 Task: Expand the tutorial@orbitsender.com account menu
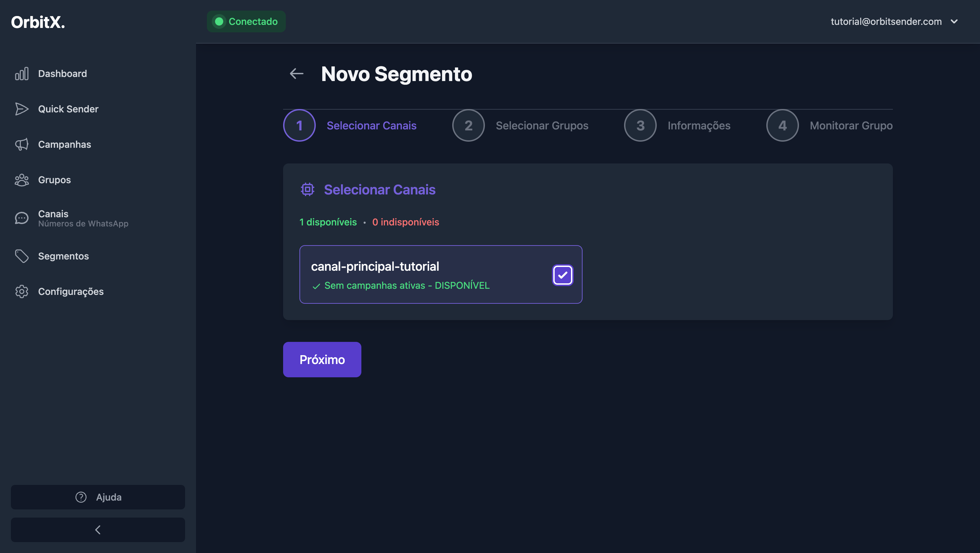954,22
